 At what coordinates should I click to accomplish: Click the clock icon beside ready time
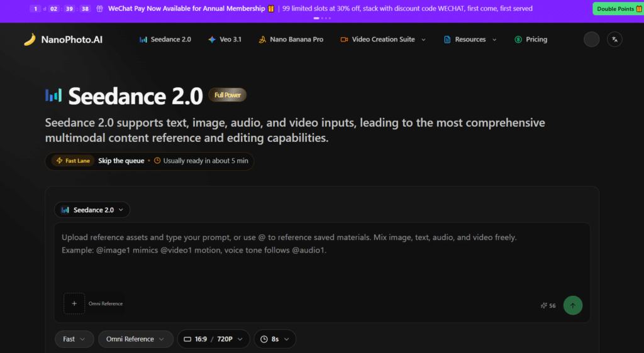point(157,161)
